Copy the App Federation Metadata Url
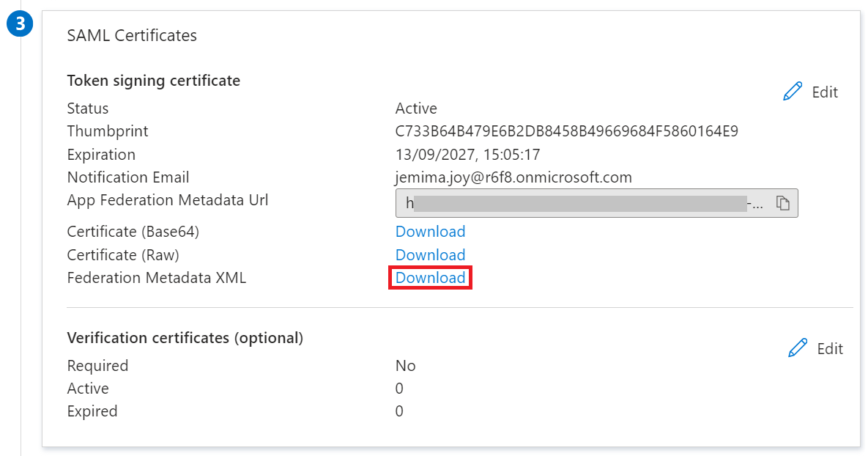Screen dimensions: 868x456 tap(782, 205)
